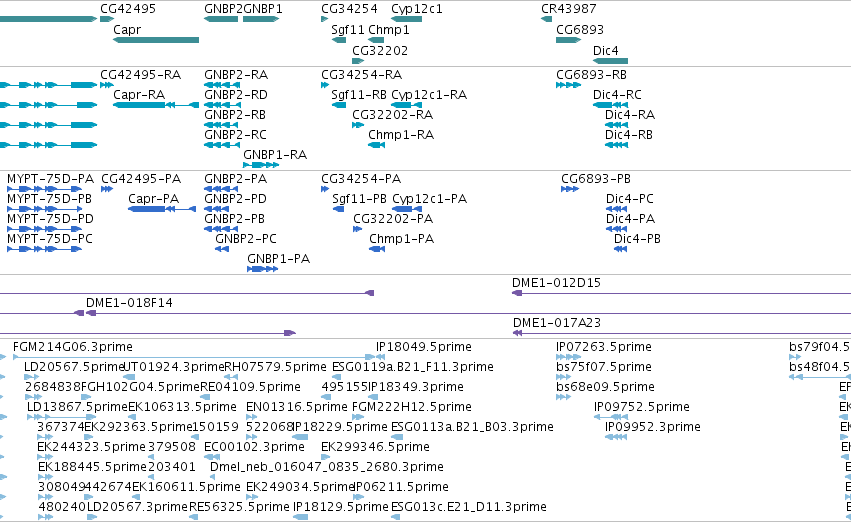Select transcript CG42495-RA
Image resolution: width=851 pixels, height=522 pixels.
pyautogui.click(x=141, y=75)
